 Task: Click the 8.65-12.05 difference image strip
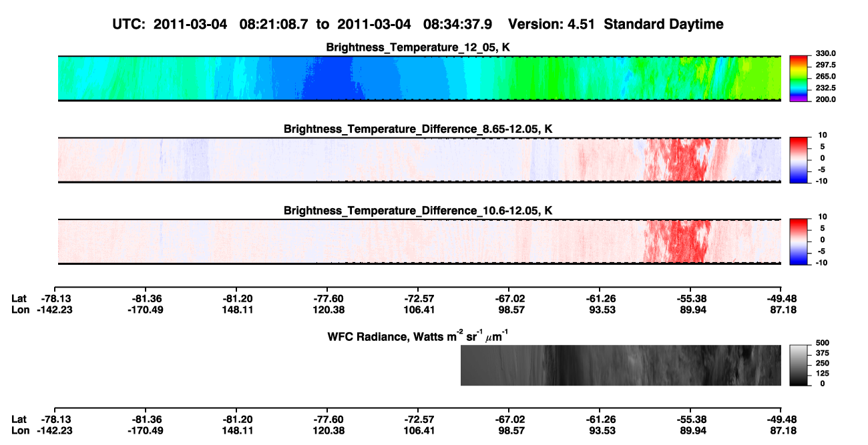click(x=419, y=159)
